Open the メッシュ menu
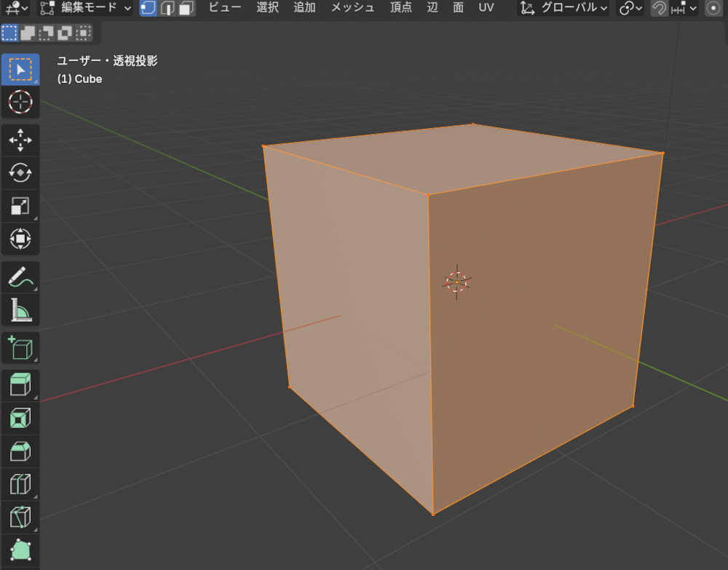 coord(352,8)
